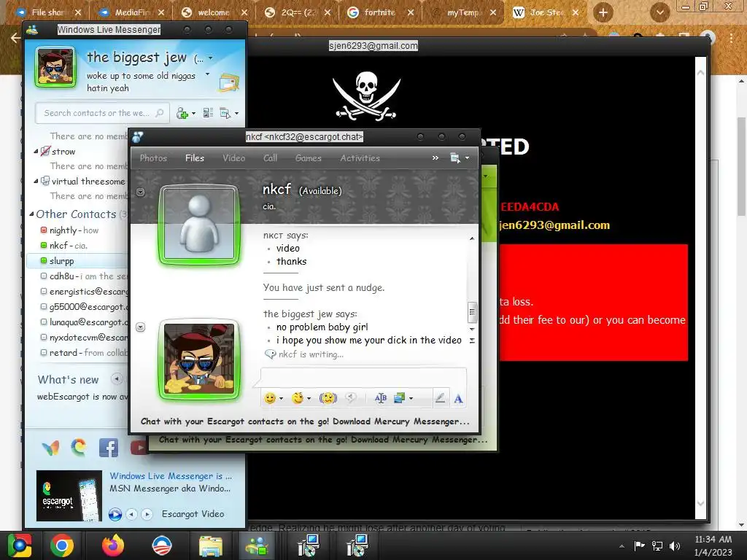The image size is (747, 560).
Task: Click the volume icon in system tray
Action: (675, 545)
